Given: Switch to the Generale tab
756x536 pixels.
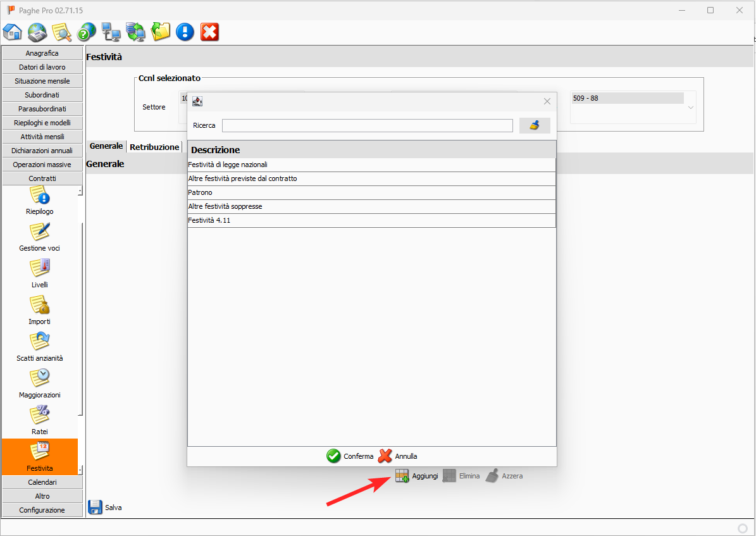Looking at the screenshot, I should click(x=106, y=146).
